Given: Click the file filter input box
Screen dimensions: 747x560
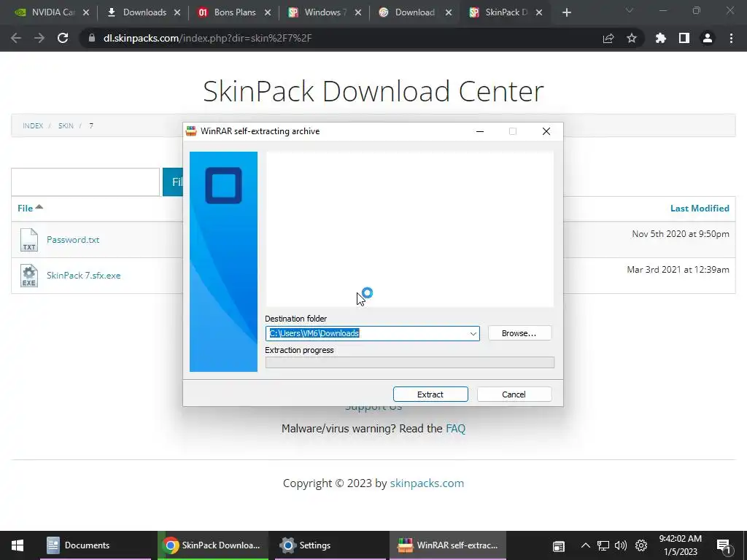Looking at the screenshot, I should 85,182.
